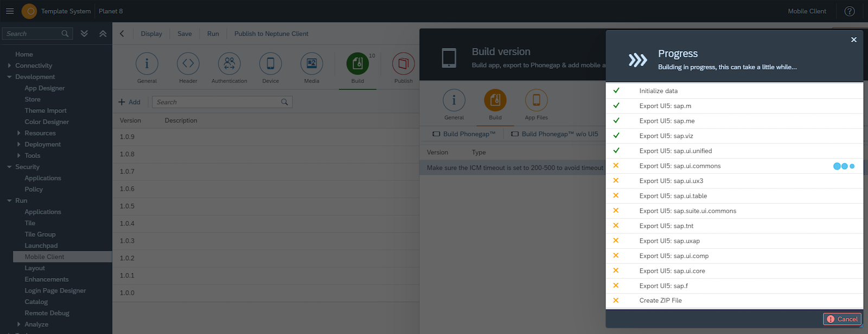868x334 pixels.
Task: Collapse the Security tree node
Action: [x=9, y=167]
